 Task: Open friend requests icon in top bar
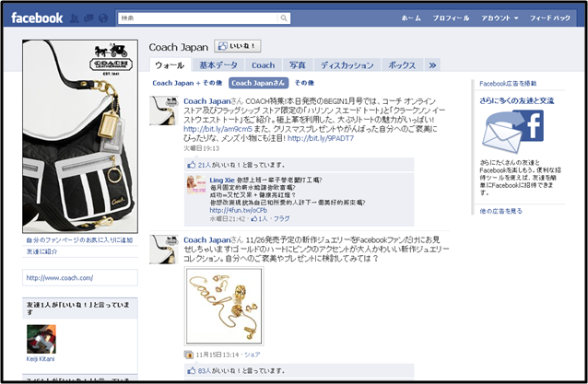point(75,18)
